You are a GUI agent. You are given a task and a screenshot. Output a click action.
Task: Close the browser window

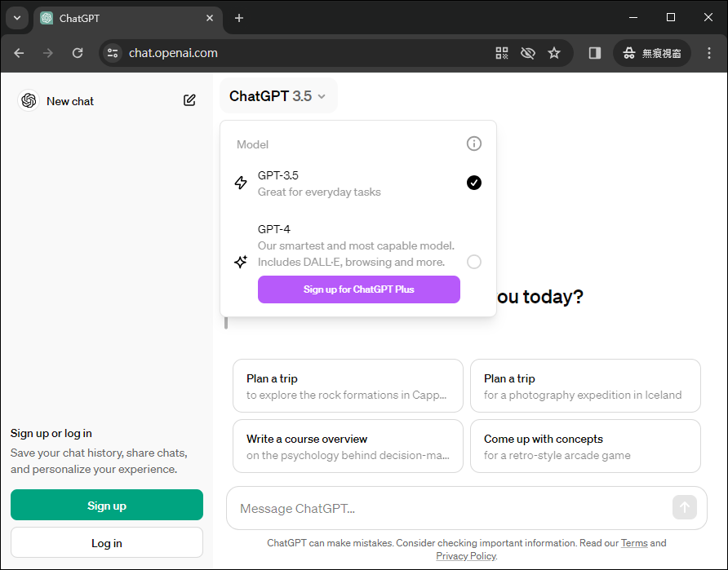(x=708, y=18)
